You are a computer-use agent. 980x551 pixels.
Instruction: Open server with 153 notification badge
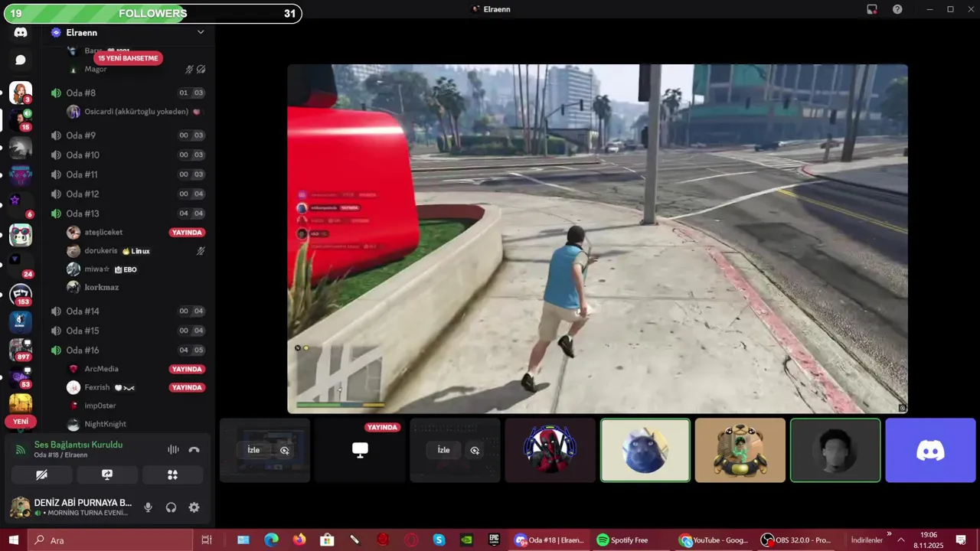21,295
